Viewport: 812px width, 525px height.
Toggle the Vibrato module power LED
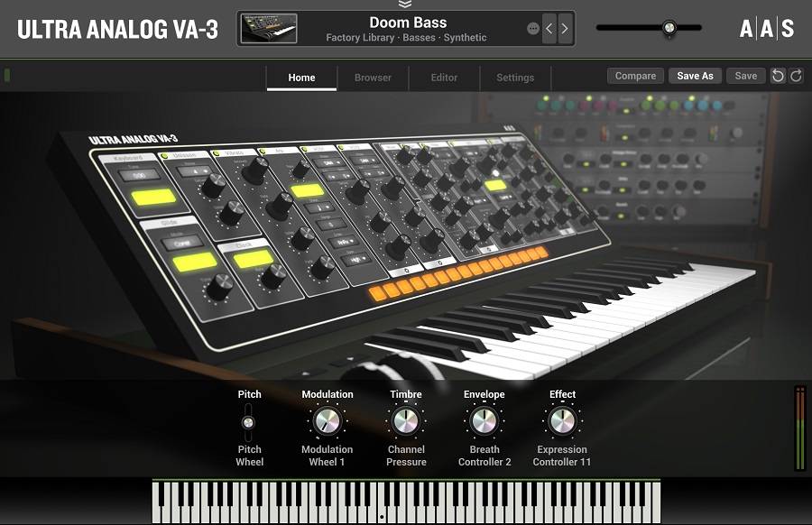tap(216, 153)
